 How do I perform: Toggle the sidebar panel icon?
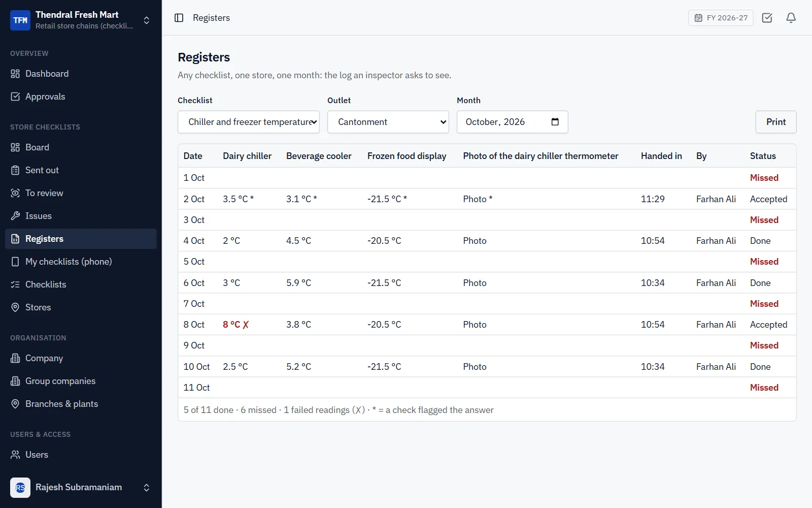pyautogui.click(x=179, y=18)
